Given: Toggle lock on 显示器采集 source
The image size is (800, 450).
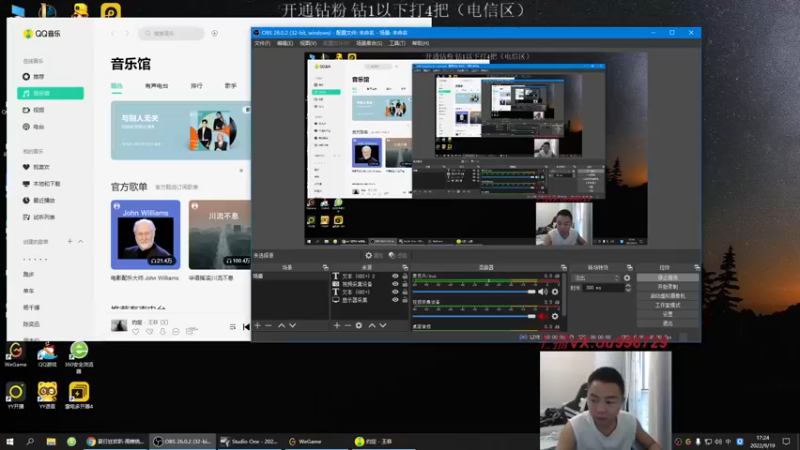Looking at the screenshot, I should click(405, 300).
